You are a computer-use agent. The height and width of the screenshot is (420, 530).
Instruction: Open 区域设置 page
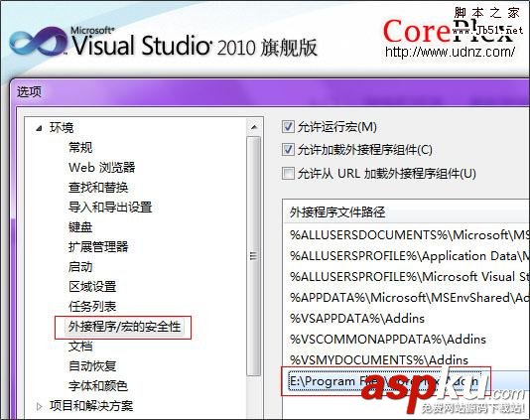92,287
